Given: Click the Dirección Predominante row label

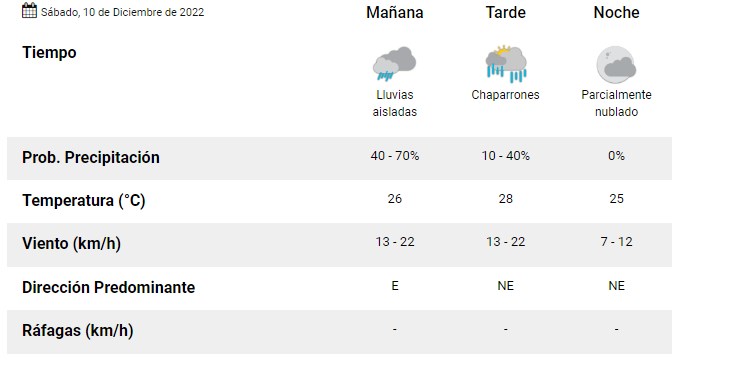Looking at the screenshot, I should (x=108, y=287).
